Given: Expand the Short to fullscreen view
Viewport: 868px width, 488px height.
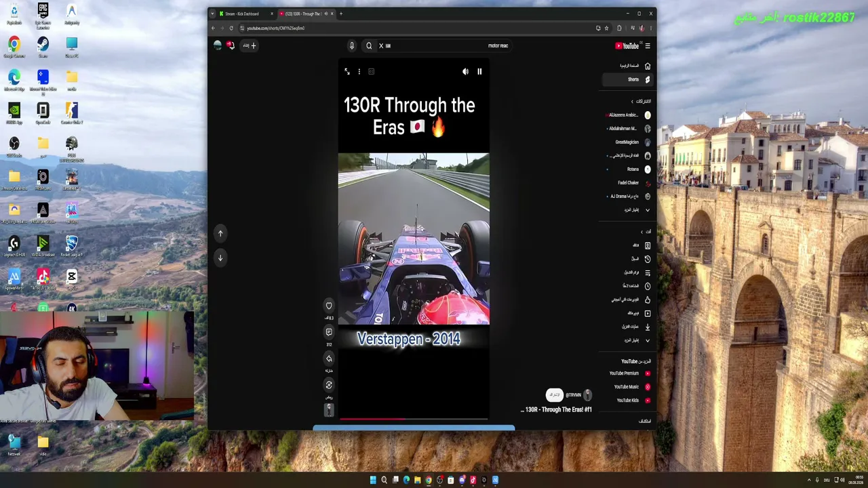Looking at the screenshot, I should pos(347,71).
